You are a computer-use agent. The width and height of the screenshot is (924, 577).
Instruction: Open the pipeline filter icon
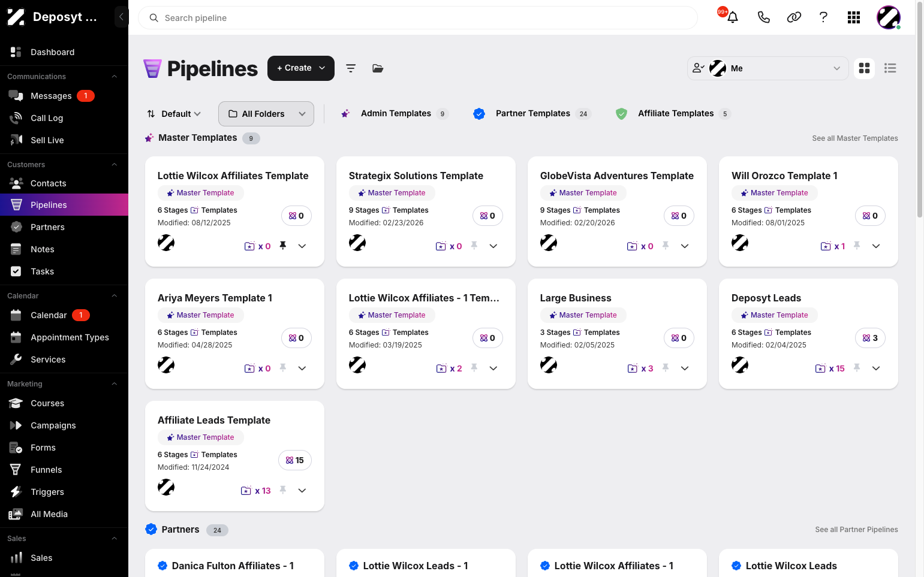click(351, 68)
